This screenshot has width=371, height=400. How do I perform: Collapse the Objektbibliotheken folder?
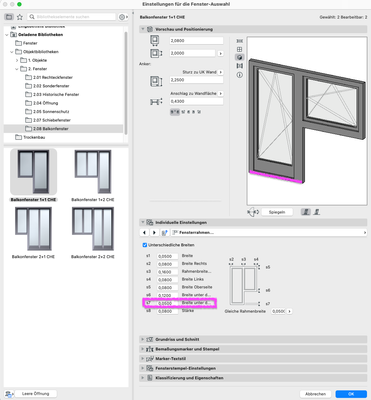12,52
